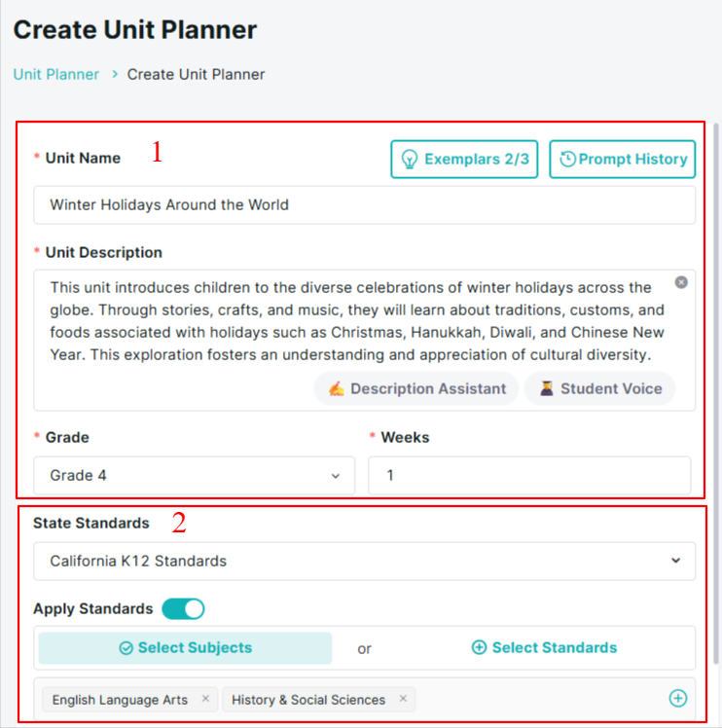The height and width of the screenshot is (728, 722).
Task: Switch to the Select Subjects tab
Action: click(x=185, y=647)
